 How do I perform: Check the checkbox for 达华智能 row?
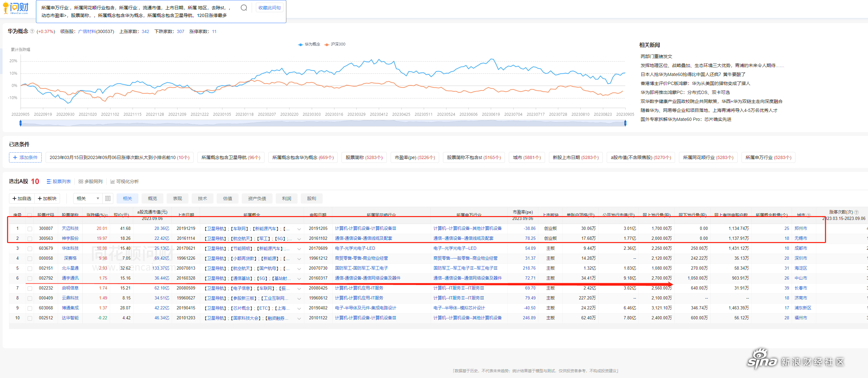click(x=30, y=318)
